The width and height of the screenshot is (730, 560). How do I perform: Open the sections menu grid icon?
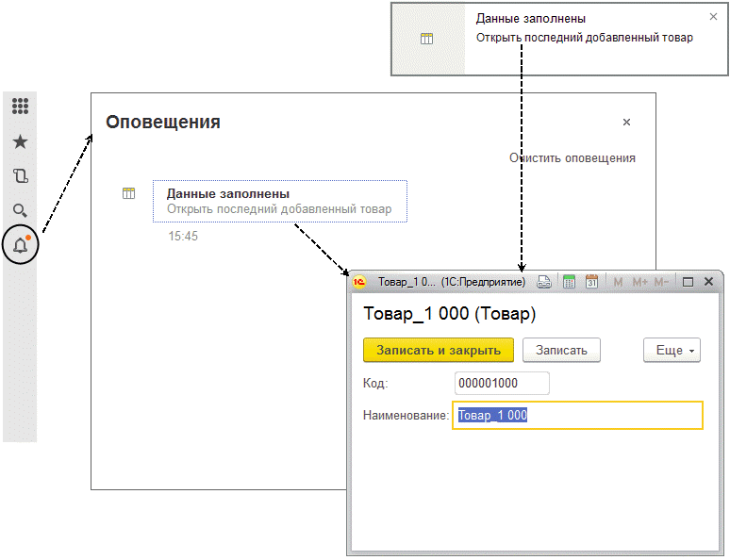[x=20, y=107]
